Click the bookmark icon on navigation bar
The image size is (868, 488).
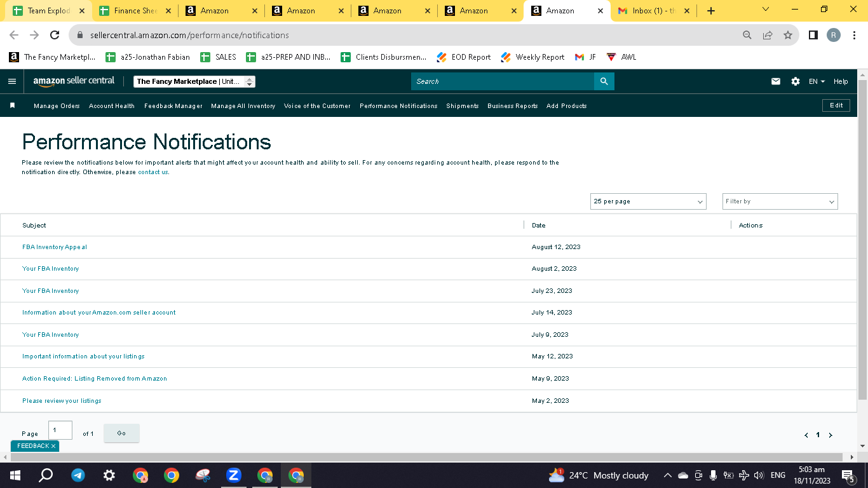tap(12, 105)
